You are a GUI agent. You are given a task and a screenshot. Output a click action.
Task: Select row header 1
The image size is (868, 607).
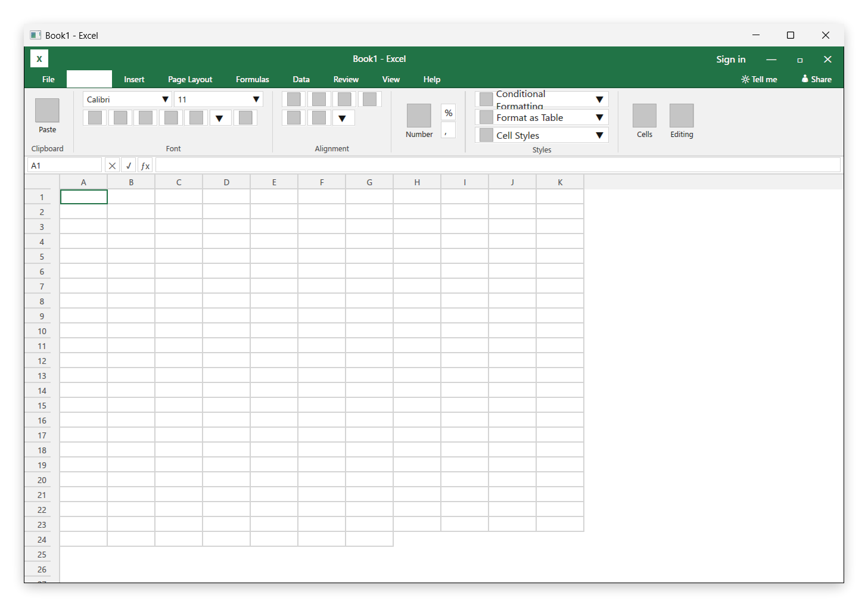(42, 197)
